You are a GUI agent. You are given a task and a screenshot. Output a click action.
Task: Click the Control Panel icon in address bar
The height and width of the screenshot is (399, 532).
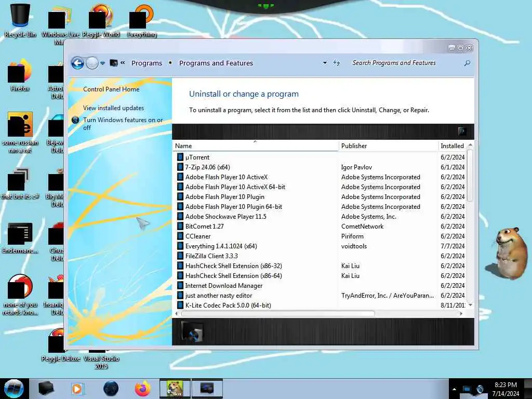(x=114, y=63)
